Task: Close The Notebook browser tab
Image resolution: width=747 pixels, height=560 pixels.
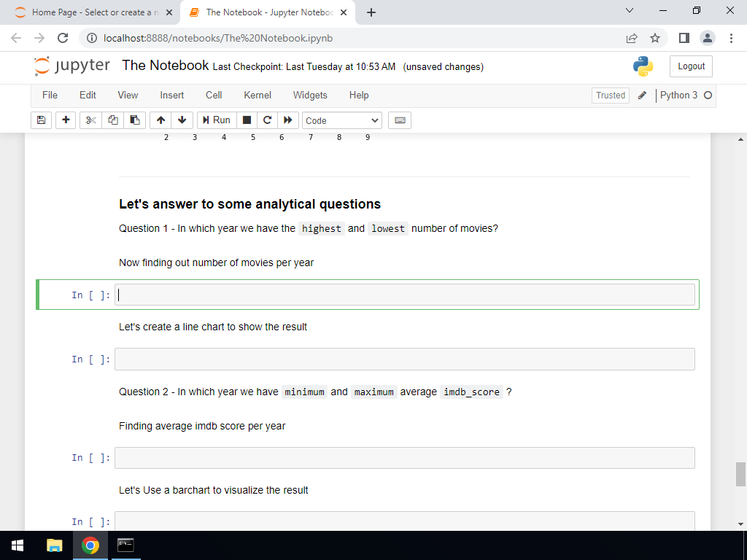Action: pos(344,12)
